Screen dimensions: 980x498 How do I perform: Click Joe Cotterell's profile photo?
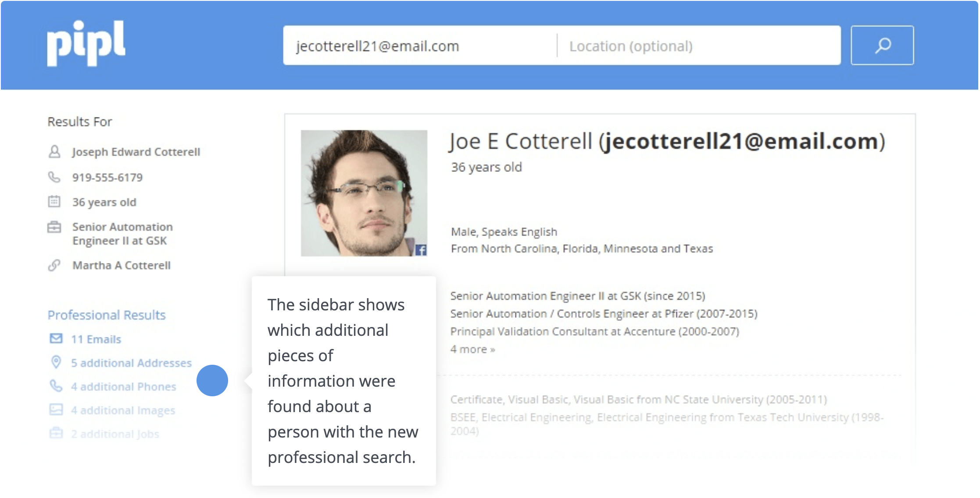pyautogui.click(x=364, y=193)
